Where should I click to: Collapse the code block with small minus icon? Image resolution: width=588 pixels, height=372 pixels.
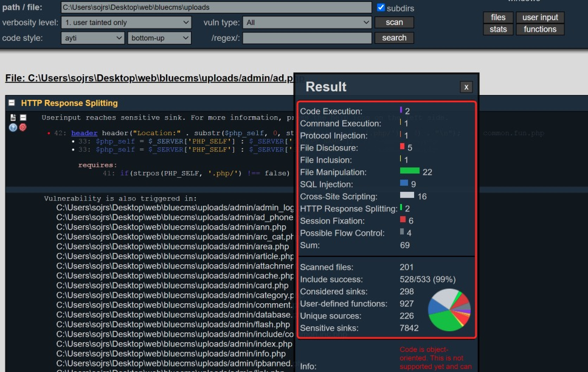[x=23, y=118]
